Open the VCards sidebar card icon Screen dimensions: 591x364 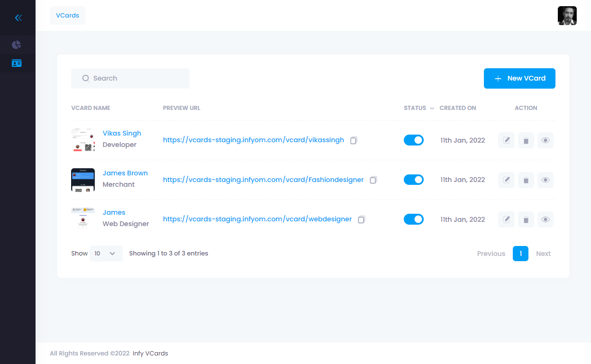tap(17, 63)
